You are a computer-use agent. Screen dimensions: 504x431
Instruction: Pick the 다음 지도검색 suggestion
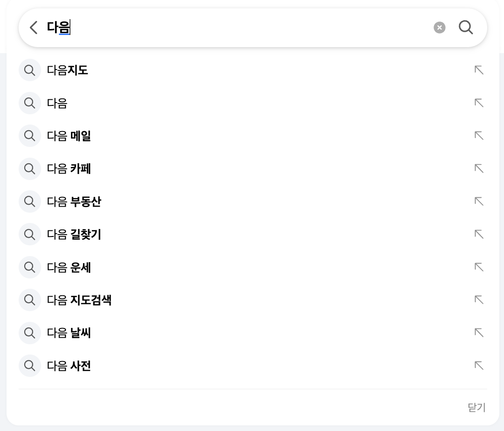(79, 300)
